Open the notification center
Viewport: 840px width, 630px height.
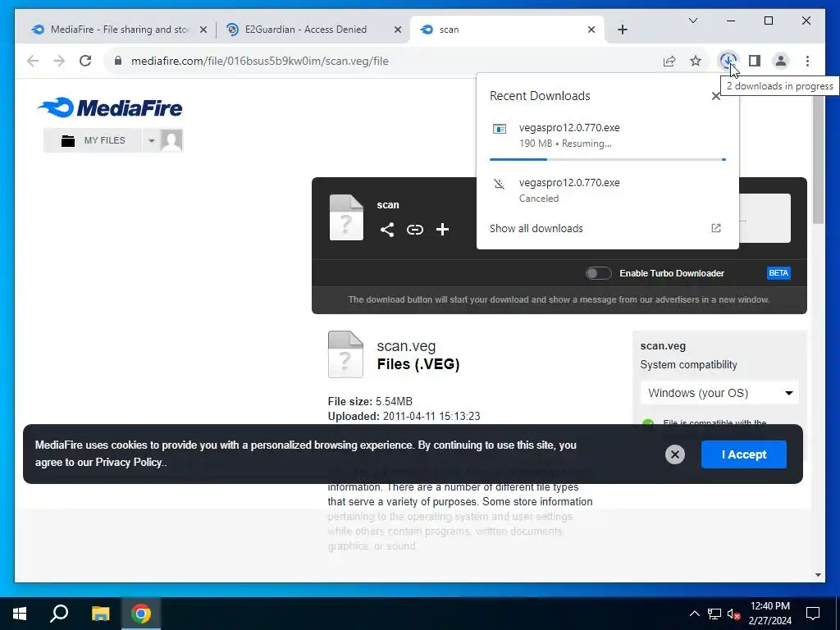[813, 614]
